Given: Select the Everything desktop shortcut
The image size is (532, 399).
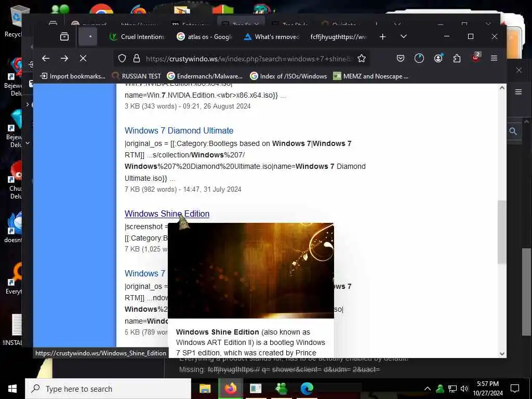Looking at the screenshot, I should point(14,278).
